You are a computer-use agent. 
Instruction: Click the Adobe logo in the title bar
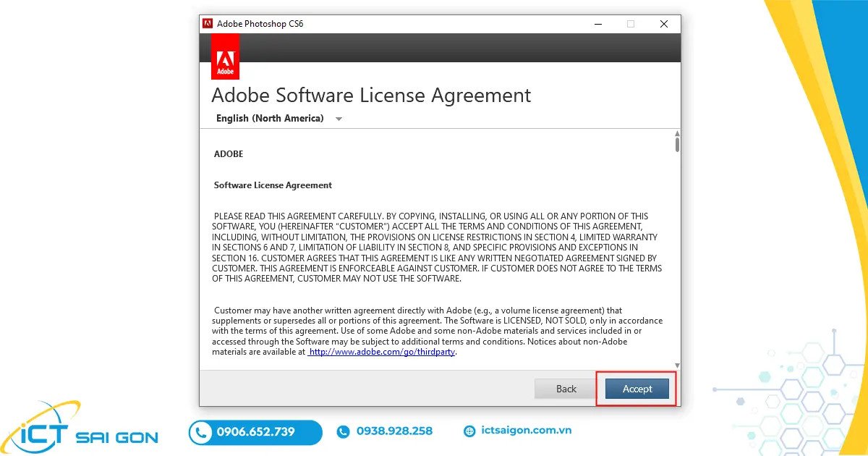coord(208,23)
